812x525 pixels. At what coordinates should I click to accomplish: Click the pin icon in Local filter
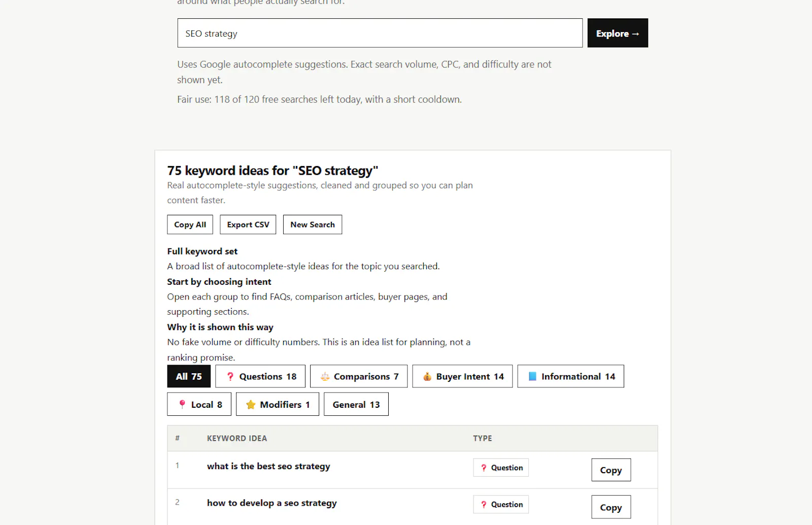[182, 404]
